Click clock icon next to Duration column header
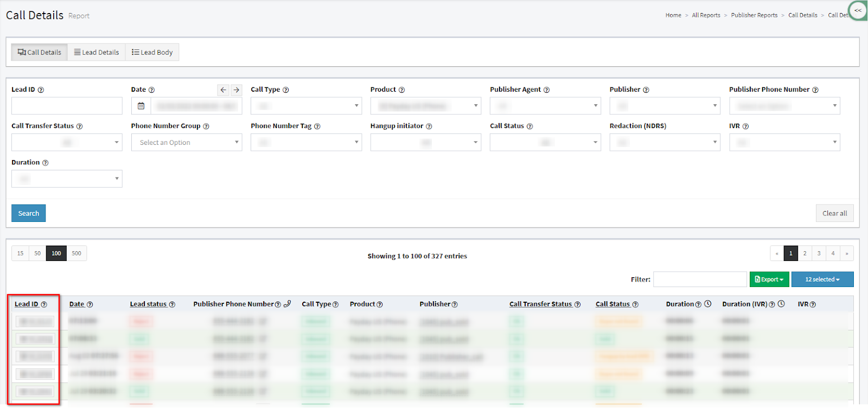 coord(708,304)
